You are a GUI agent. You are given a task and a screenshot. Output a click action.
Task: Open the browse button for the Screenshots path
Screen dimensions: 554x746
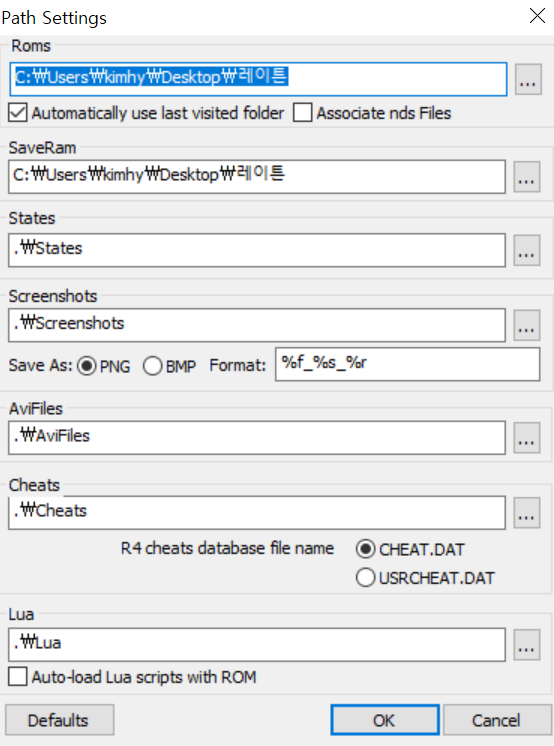pyautogui.click(x=526, y=325)
